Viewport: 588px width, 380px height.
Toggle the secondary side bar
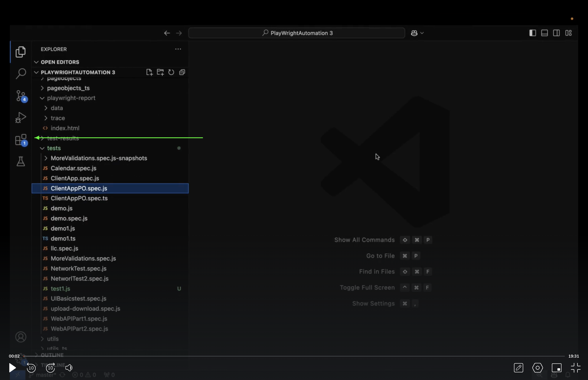(x=556, y=33)
